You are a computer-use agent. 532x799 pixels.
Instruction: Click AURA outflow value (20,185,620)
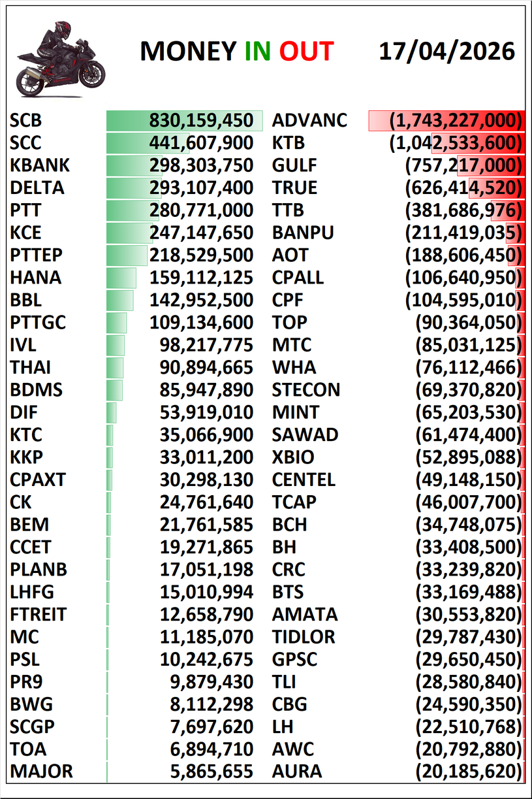[469, 771]
